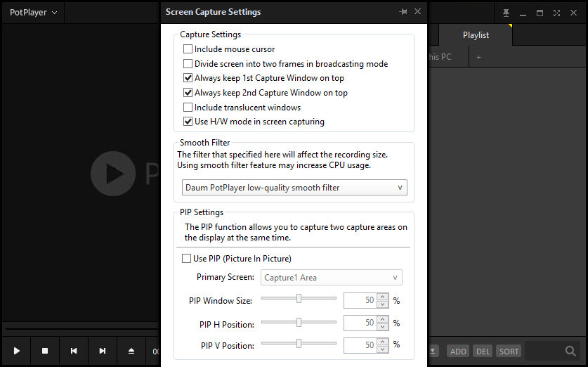Image resolution: width=588 pixels, height=367 pixels.
Task: Stop playback with the Stop button
Action: (x=45, y=351)
